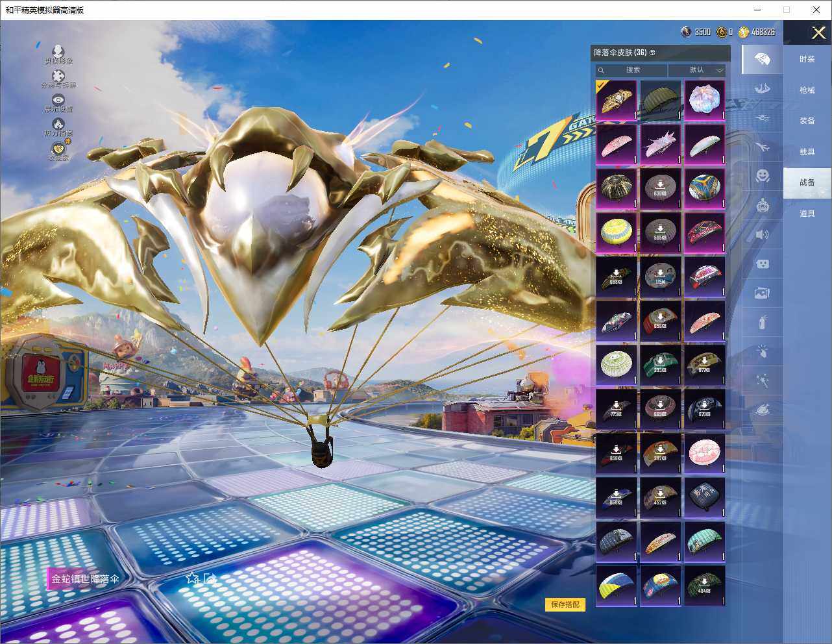Image resolution: width=832 pixels, height=644 pixels.
Task: Download the 688KB parachute skin
Action: pos(616,277)
